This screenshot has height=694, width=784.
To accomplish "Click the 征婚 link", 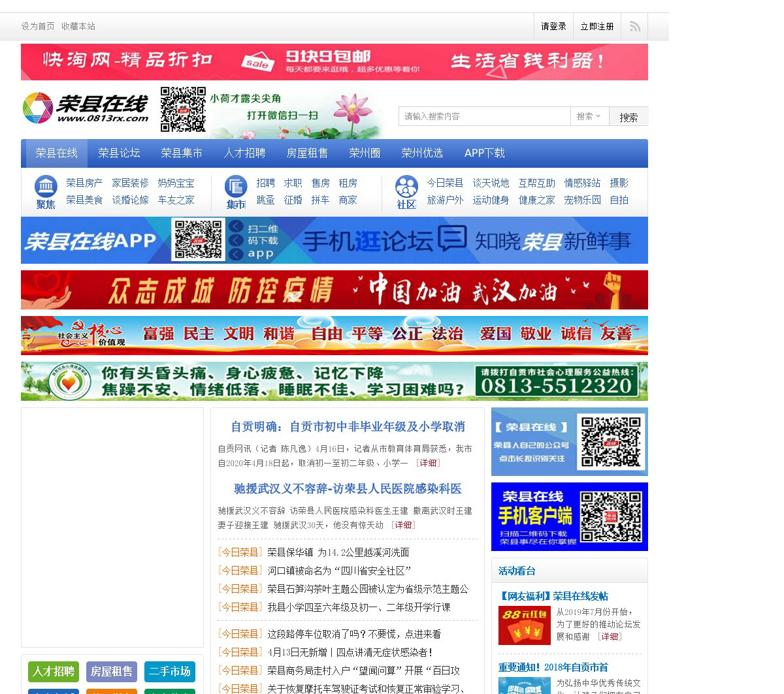I will (x=293, y=200).
